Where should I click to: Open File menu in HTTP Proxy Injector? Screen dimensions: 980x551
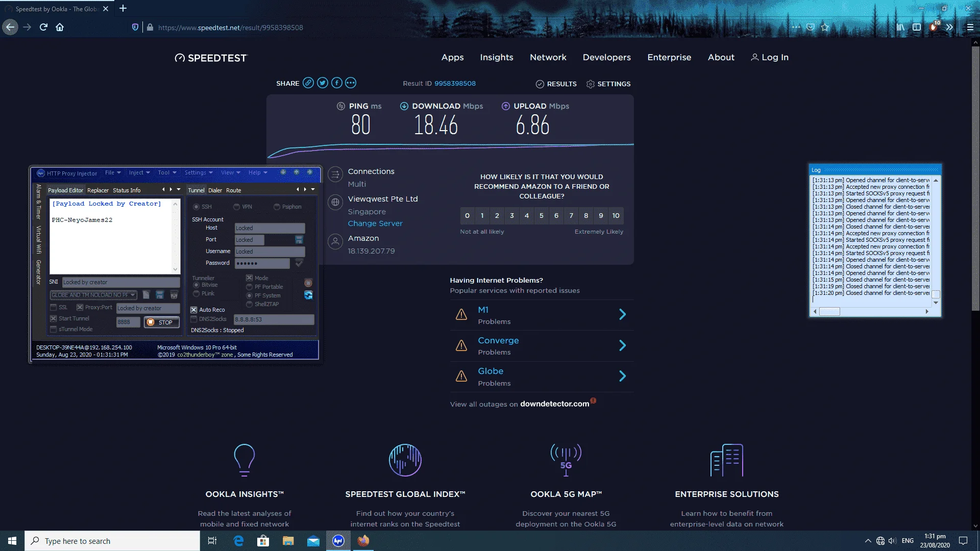(x=113, y=172)
